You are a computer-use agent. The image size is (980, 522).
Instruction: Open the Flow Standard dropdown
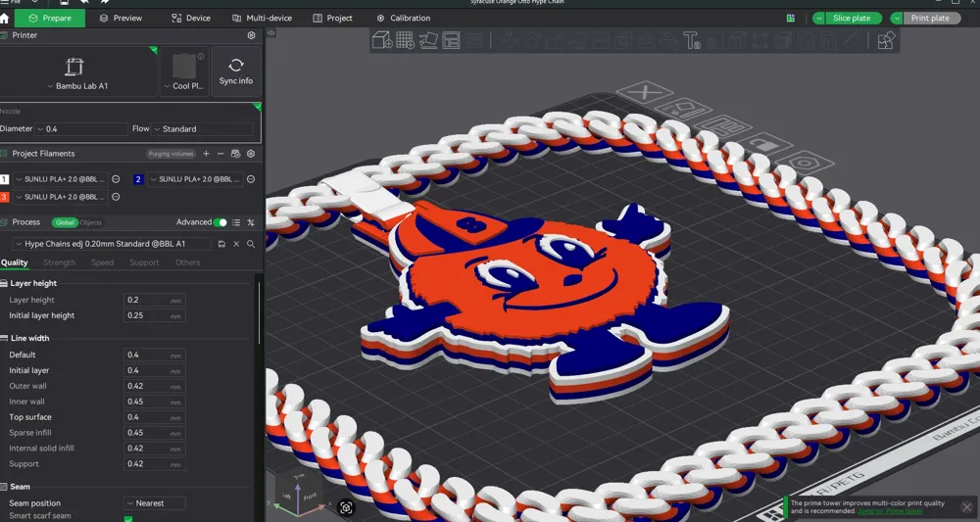[x=203, y=129]
